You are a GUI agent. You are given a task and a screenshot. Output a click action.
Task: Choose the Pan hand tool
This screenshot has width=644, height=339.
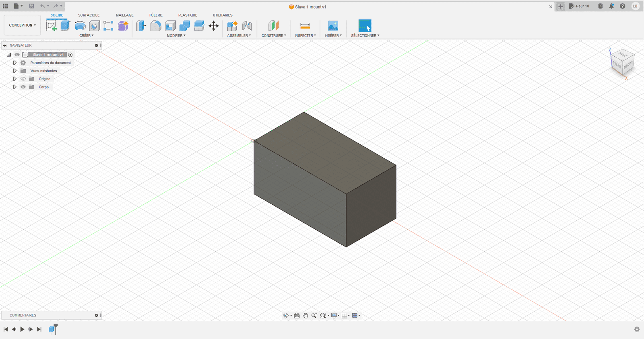click(x=305, y=316)
